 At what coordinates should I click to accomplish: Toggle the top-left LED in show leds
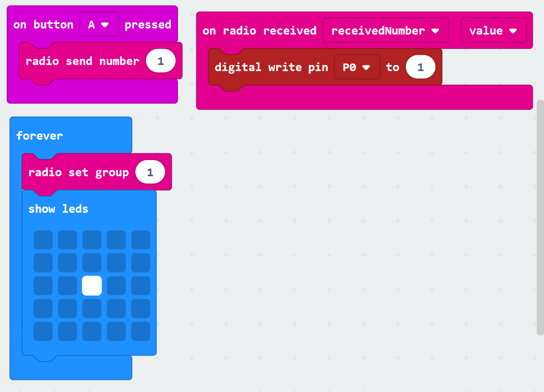click(43, 240)
